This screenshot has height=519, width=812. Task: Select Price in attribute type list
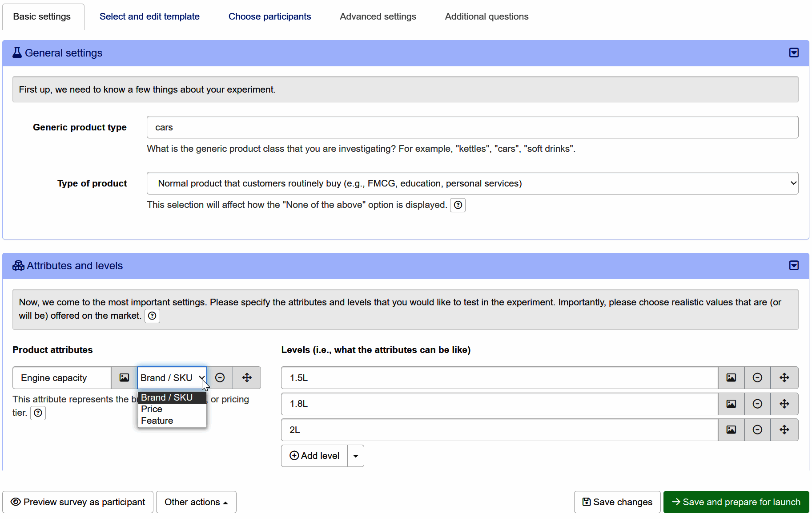coord(152,409)
